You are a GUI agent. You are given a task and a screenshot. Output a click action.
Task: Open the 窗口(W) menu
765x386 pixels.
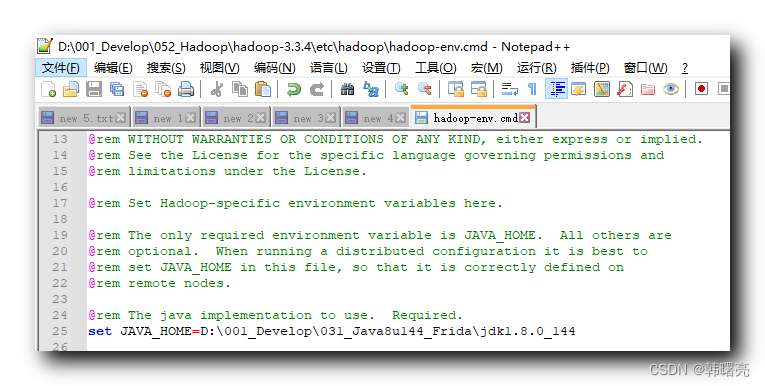[x=645, y=68]
